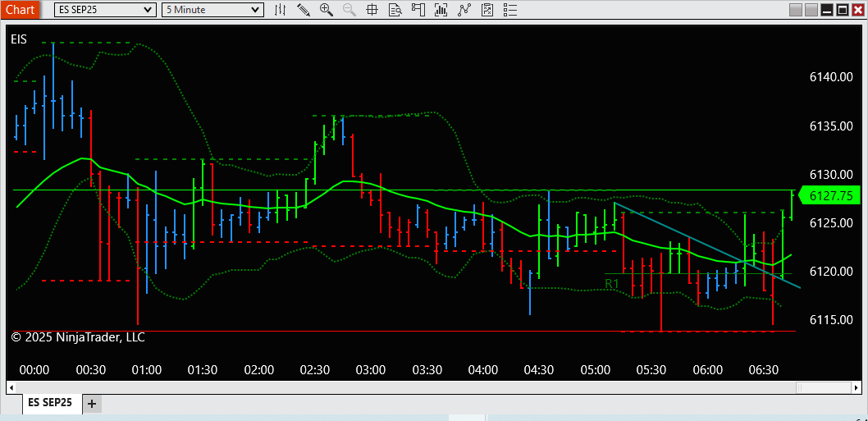The height and width of the screenshot is (421, 868).
Task: Add a new tab with plus button
Action: coord(92,404)
